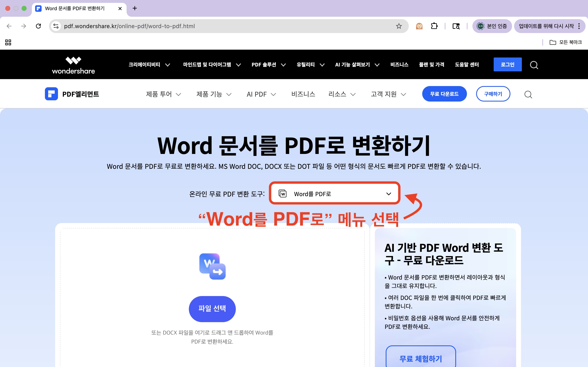Open search in the black Wondershare navbar
The image size is (588, 367).
click(x=534, y=65)
